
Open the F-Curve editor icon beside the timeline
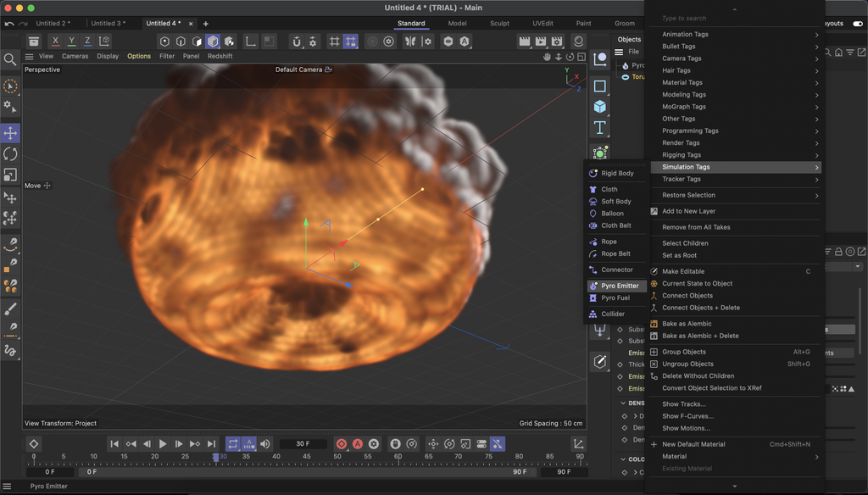577,442
